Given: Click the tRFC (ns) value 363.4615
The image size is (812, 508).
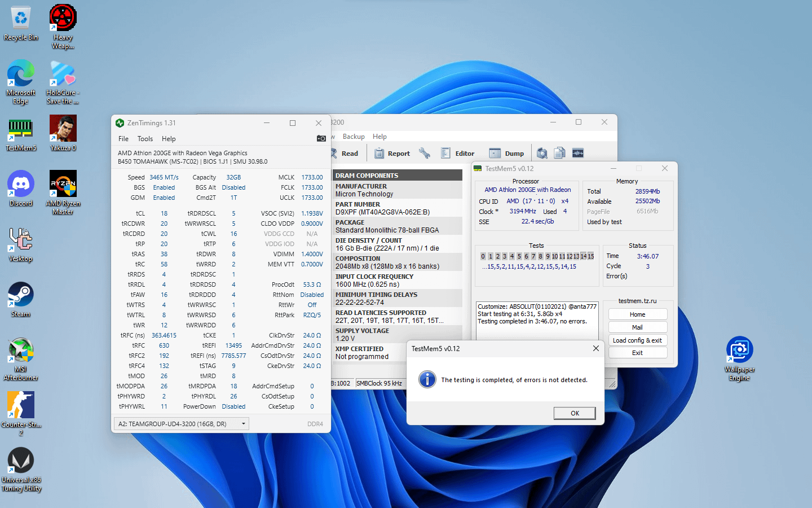Looking at the screenshot, I should [x=164, y=335].
